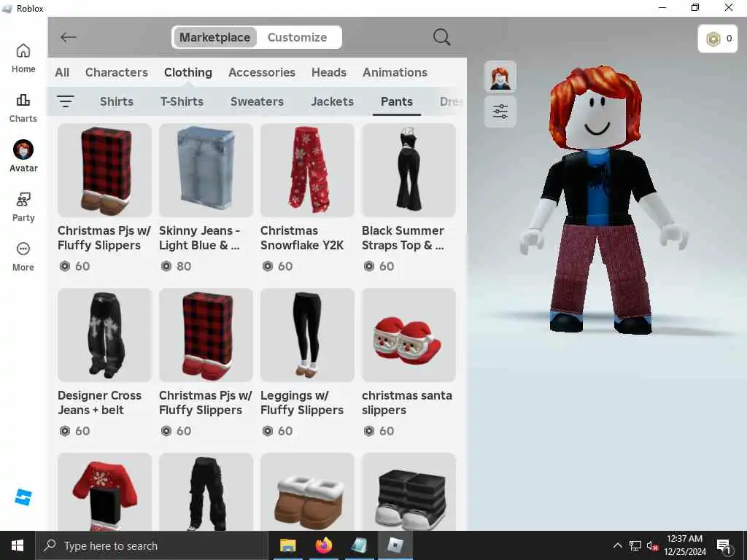Open File Explorer from the taskbar

[x=287, y=545]
